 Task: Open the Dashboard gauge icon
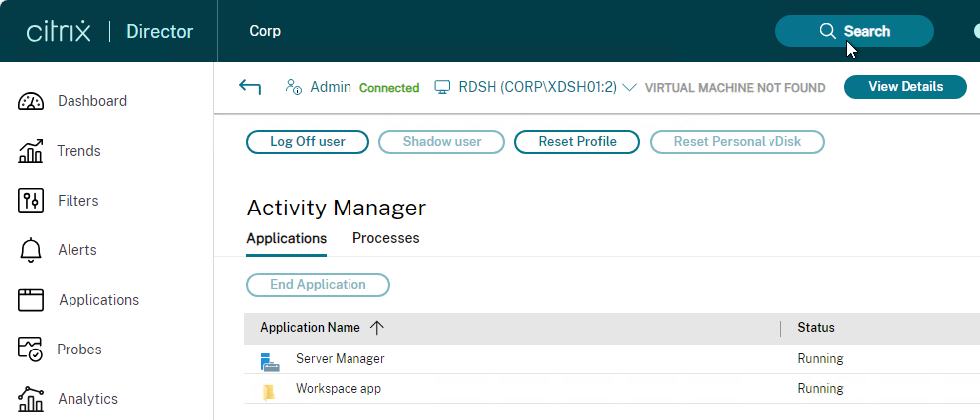click(x=30, y=101)
